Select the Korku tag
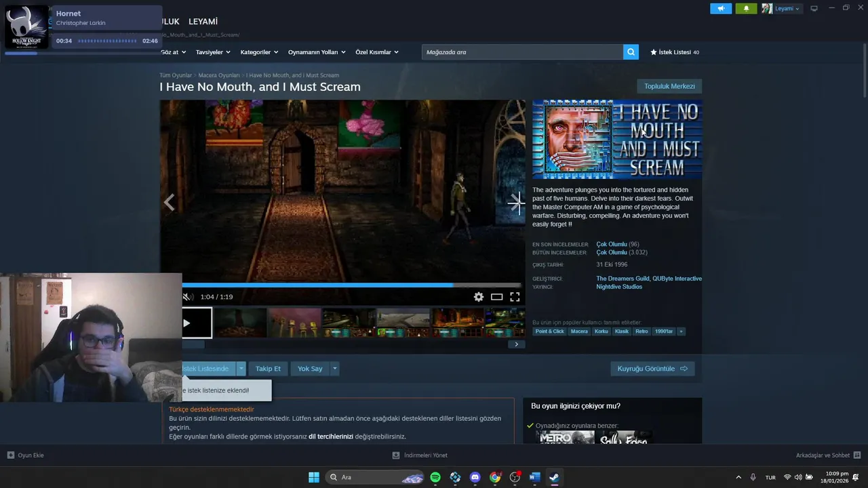This screenshot has height=488, width=868. click(x=601, y=331)
